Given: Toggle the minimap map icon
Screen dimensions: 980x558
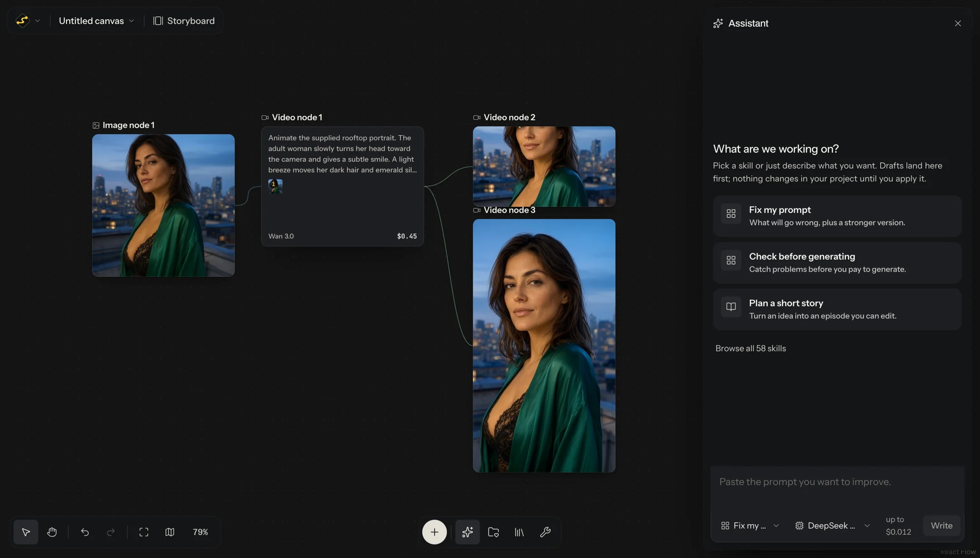Looking at the screenshot, I should coord(170,532).
